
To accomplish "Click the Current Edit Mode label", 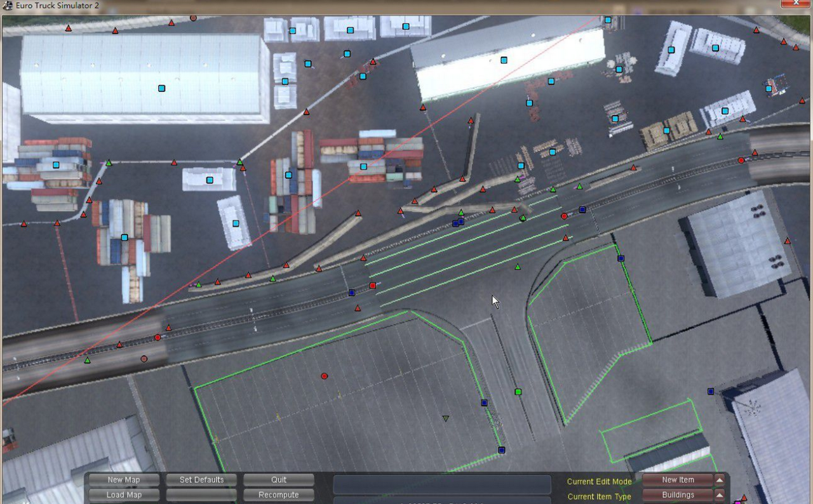I will tap(599, 482).
